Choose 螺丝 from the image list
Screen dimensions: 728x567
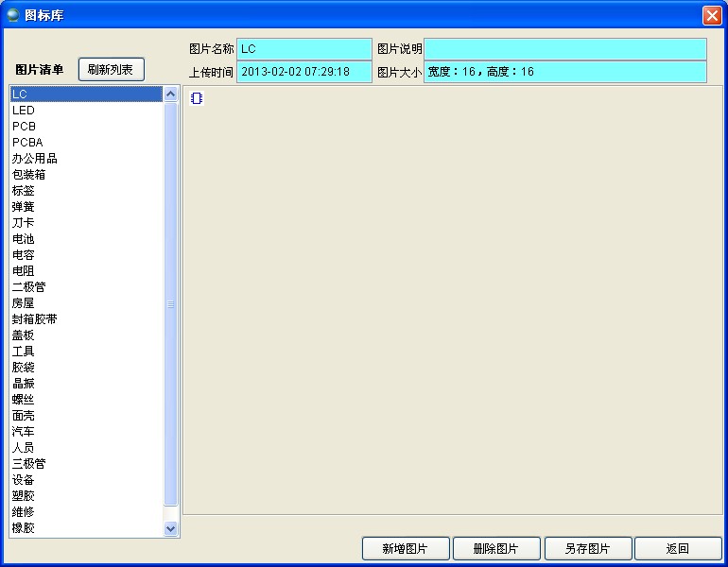[x=24, y=400]
